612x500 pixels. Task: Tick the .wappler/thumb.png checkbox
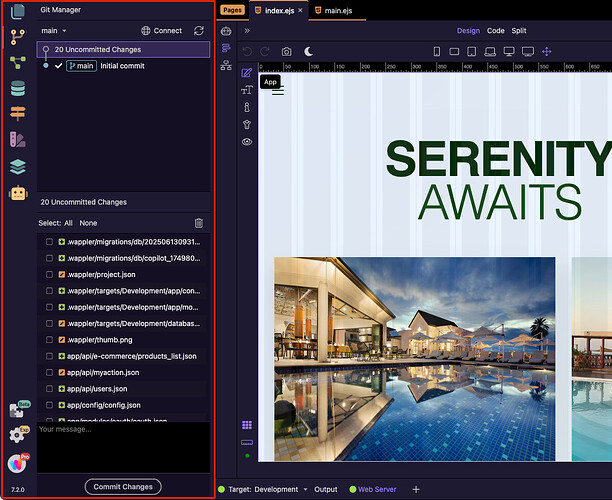tap(49, 340)
